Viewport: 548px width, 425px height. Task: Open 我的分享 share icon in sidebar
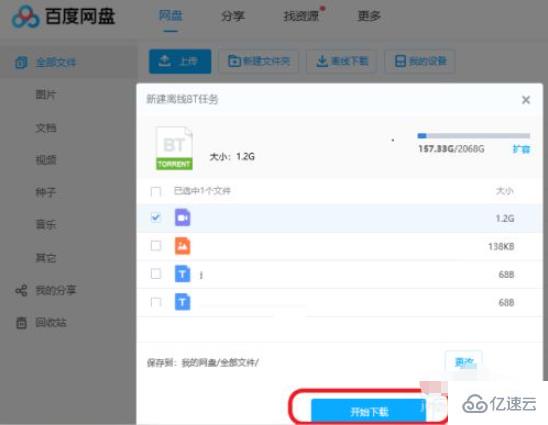click(21, 290)
